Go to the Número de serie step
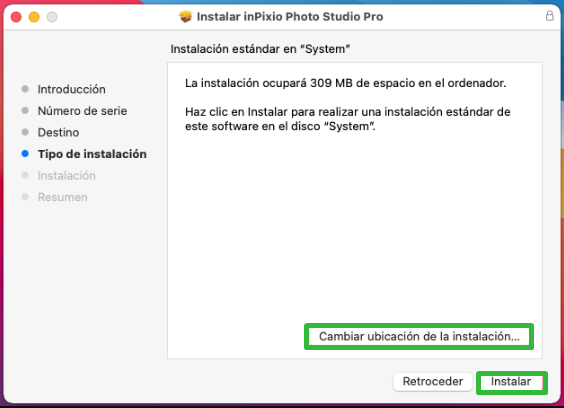 click(x=82, y=111)
